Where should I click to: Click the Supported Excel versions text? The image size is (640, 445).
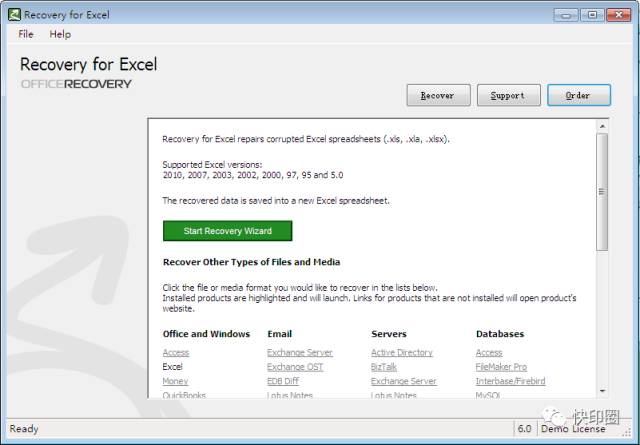pyautogui.click(x=212, y=165)
